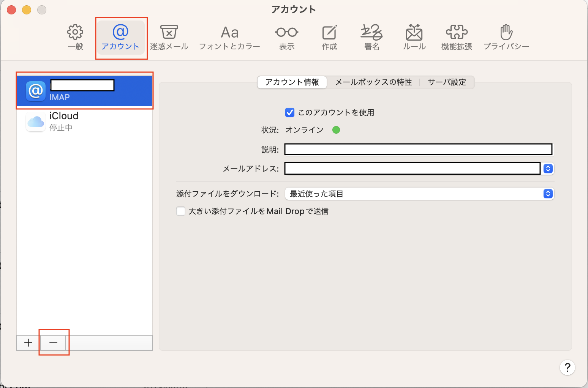This screenshot has height=388, width=588.
Task: Open the メールアドレス dropdown arrows
Action: tap(548, 169)
